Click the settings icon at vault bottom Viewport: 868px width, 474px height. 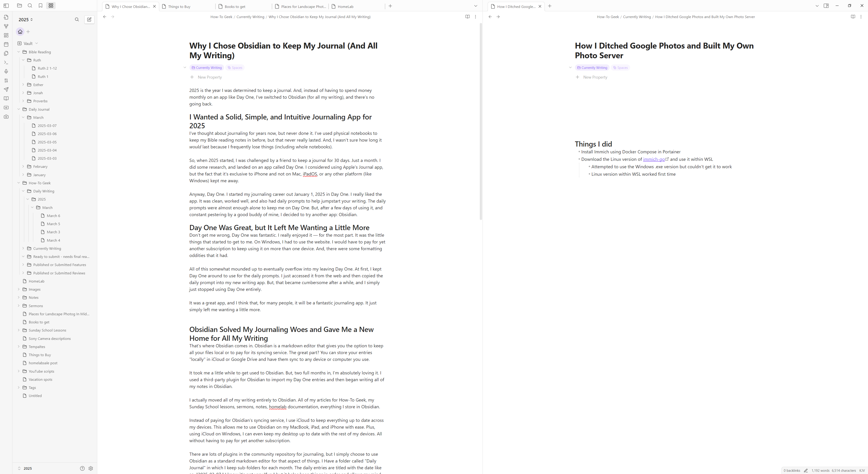pyautogui.click(x=90, y=468)
